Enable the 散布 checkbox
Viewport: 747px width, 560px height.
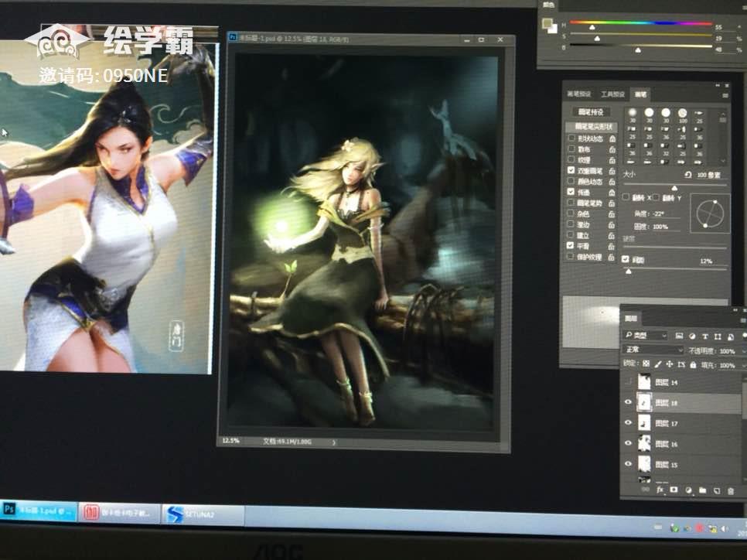click(571, 149)
